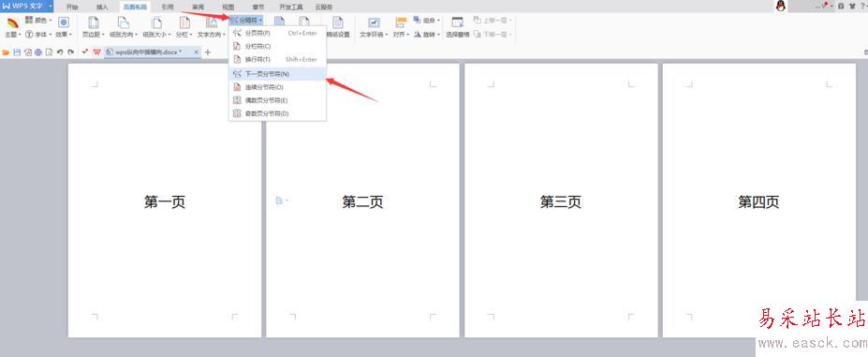
Task: Select 换行符(T) line break
Action: click(277, 59)
